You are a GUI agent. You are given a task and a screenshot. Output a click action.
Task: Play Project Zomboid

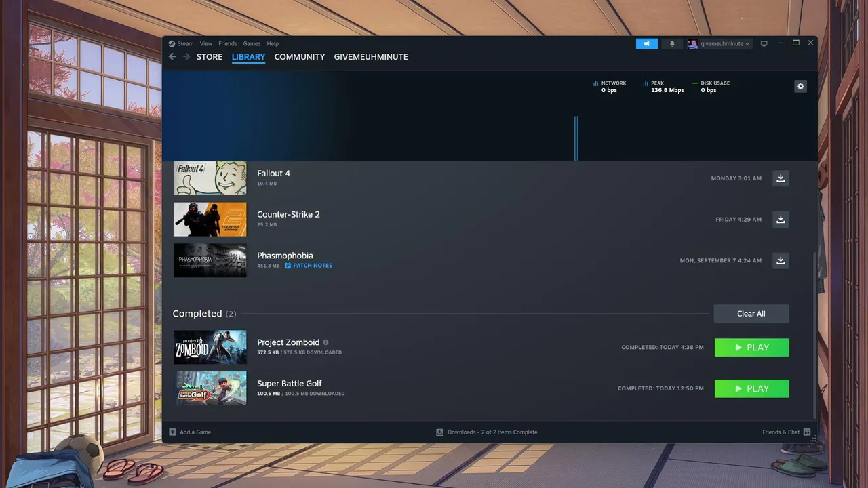pos(751,348)
